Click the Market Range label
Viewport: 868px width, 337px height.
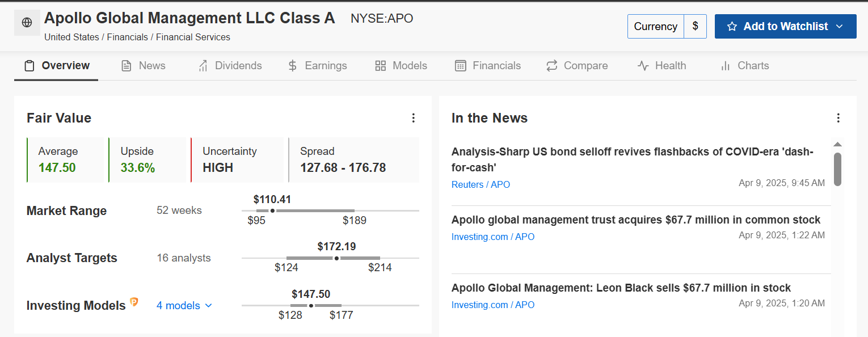(66, 210)
